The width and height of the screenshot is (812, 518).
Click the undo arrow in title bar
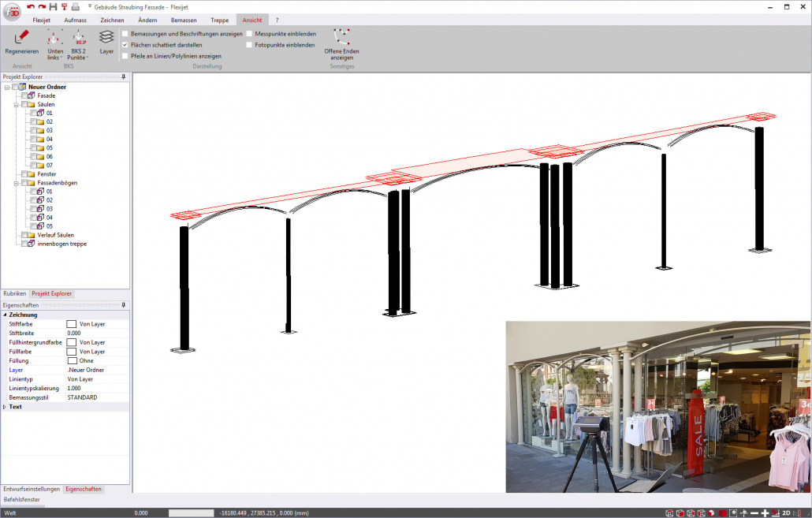[31, 6]
